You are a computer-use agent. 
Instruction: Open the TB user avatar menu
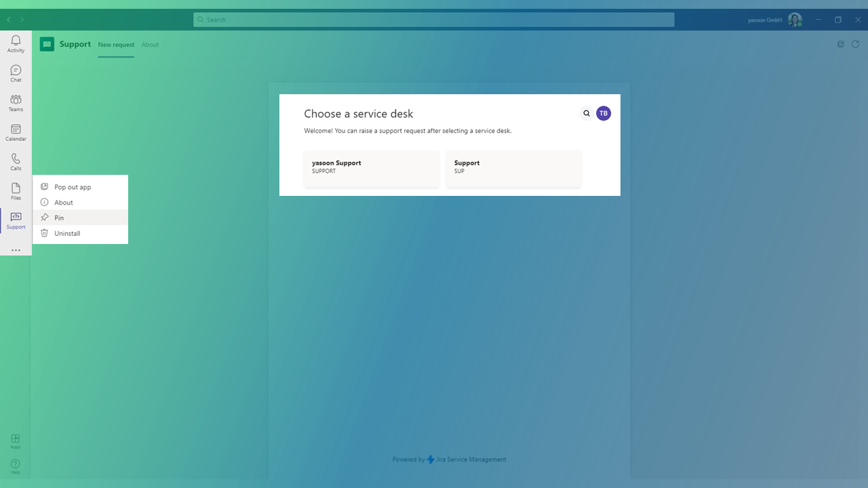point(604,114)
